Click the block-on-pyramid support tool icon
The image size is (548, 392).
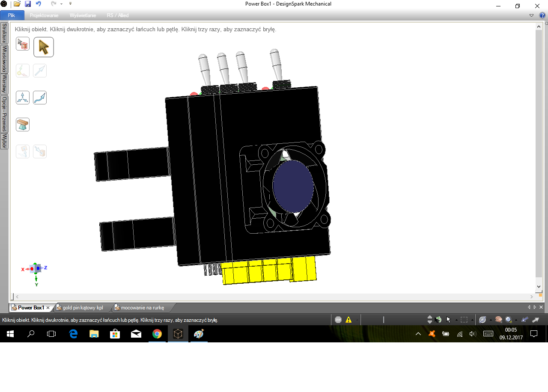coord(23,125)
